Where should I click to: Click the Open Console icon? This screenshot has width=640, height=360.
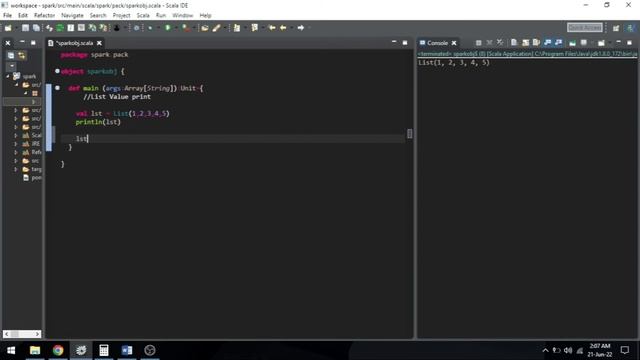tap(601, 42)
